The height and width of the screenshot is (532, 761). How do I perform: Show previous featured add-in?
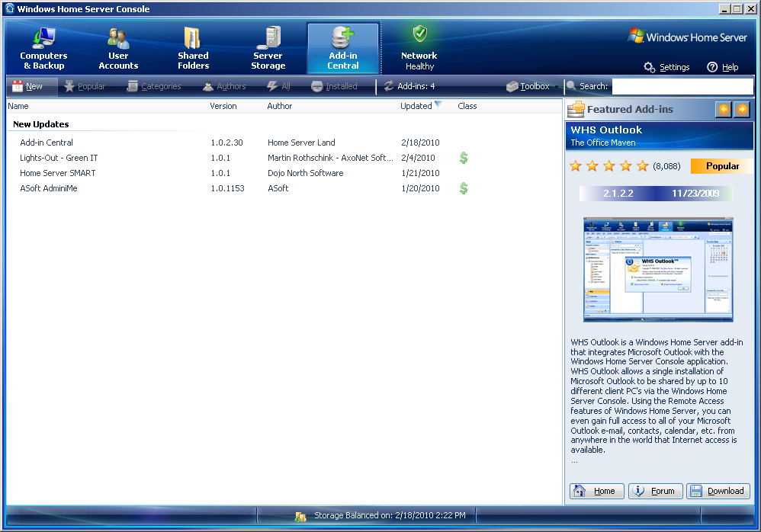pyautogui.click(x=724, y=110)
